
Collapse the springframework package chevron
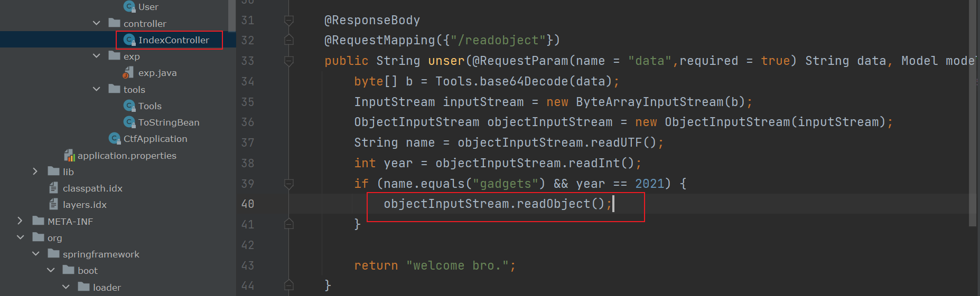36,254
